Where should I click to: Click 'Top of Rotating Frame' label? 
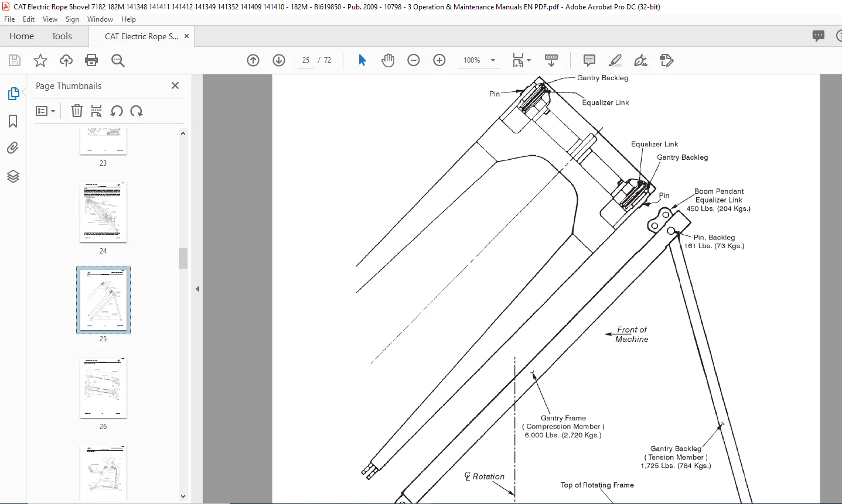(x=597, y=485)
